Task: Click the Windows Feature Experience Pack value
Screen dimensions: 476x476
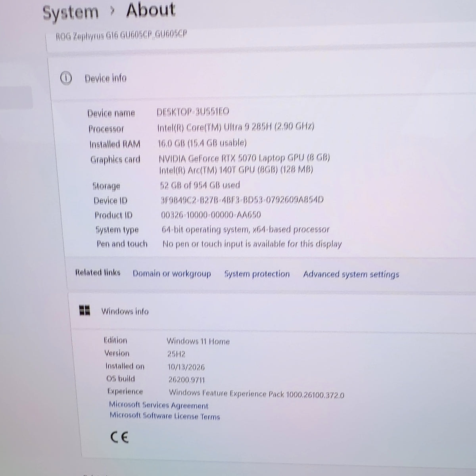Action: coord(257,394)
